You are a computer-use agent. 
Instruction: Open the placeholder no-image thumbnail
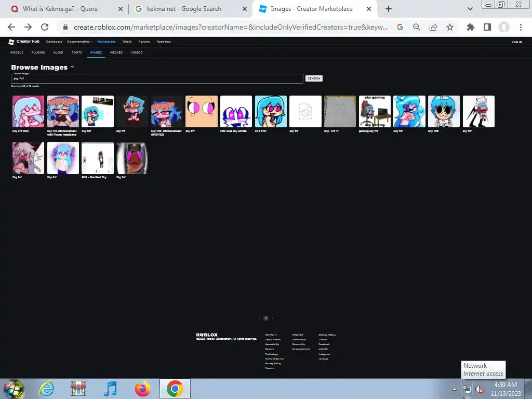(x=305, y=111)
